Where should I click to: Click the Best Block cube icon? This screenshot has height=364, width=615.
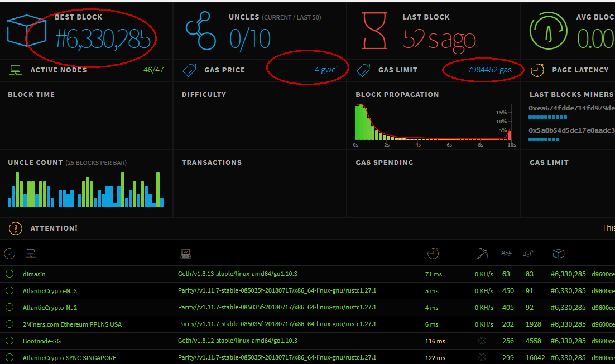27,31
